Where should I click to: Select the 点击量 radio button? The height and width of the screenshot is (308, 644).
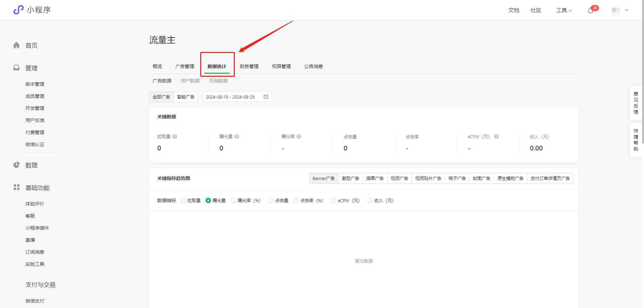pos(271,200)
